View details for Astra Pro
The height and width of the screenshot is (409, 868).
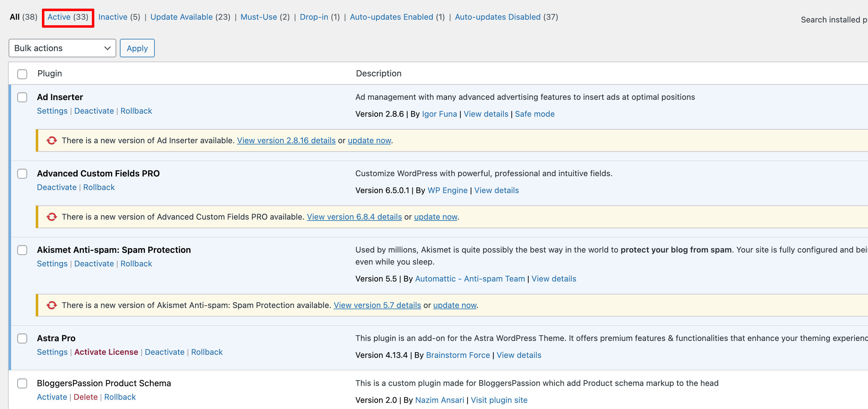518,355
